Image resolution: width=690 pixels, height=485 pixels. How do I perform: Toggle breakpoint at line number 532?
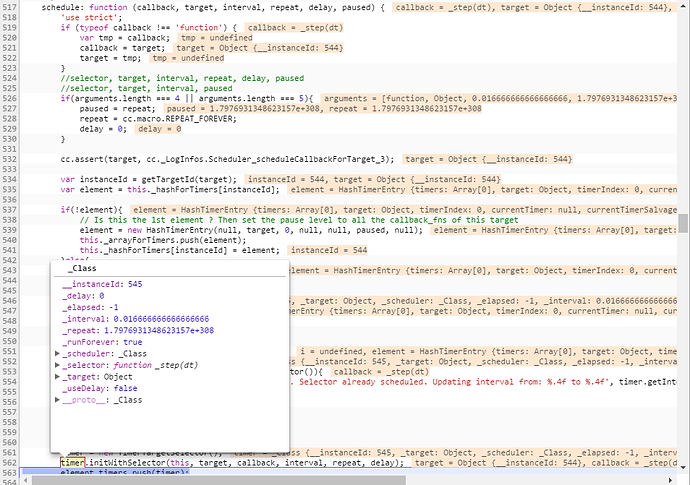(x=10, y=159)
